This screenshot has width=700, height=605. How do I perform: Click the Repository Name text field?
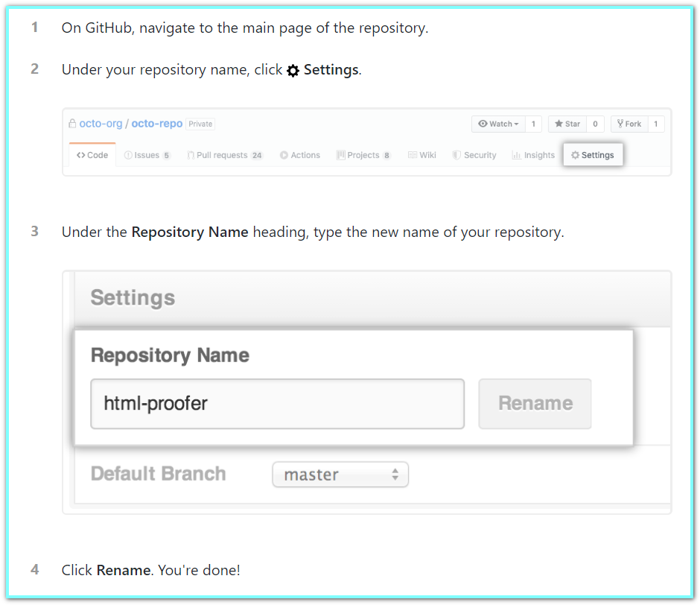(277, 404)
